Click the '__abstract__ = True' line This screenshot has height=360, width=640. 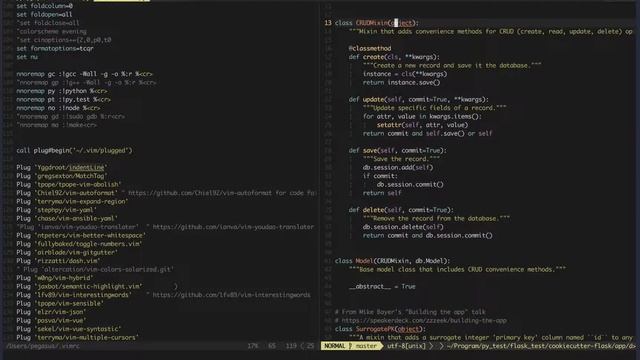tap(382, 287)
